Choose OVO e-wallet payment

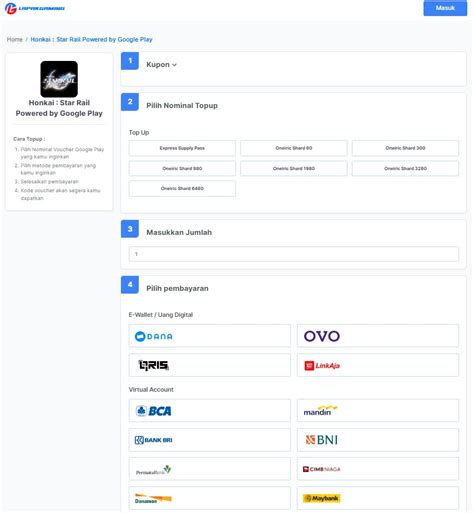point(378,336)
